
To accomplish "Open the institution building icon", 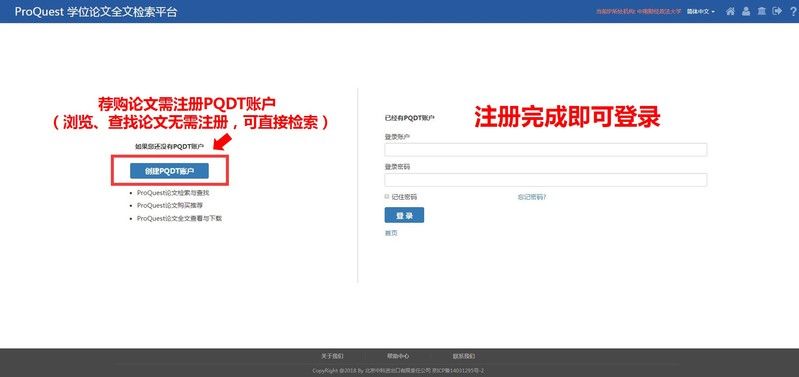I will pyautogui.click(x=761, y=11).
